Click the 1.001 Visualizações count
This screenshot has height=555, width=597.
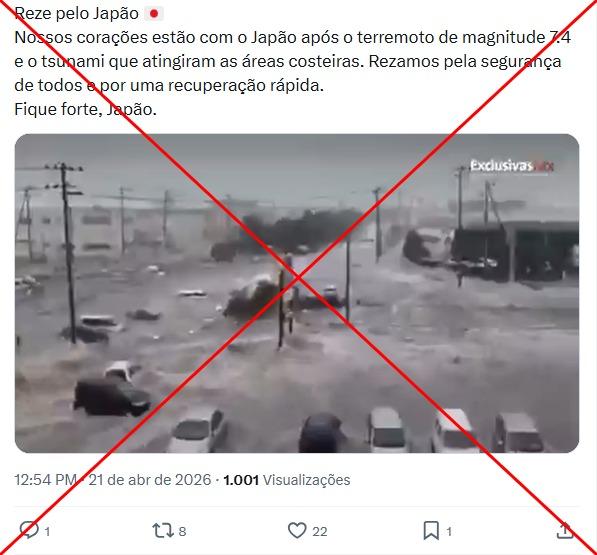tap(286, 480)
